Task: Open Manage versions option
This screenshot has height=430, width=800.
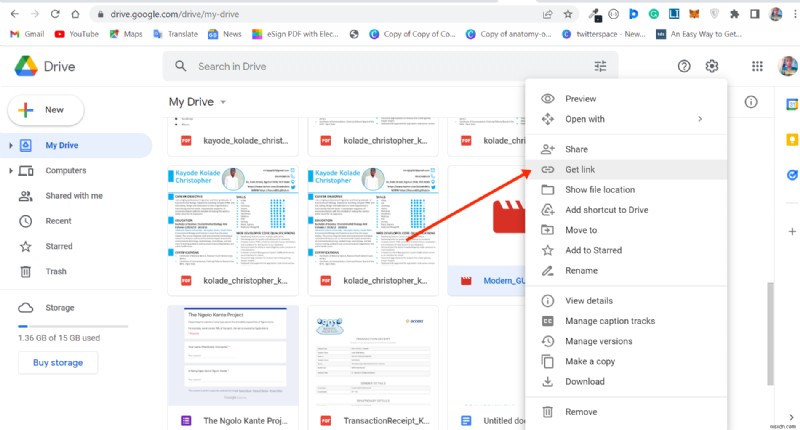Action: pos(626,341)
